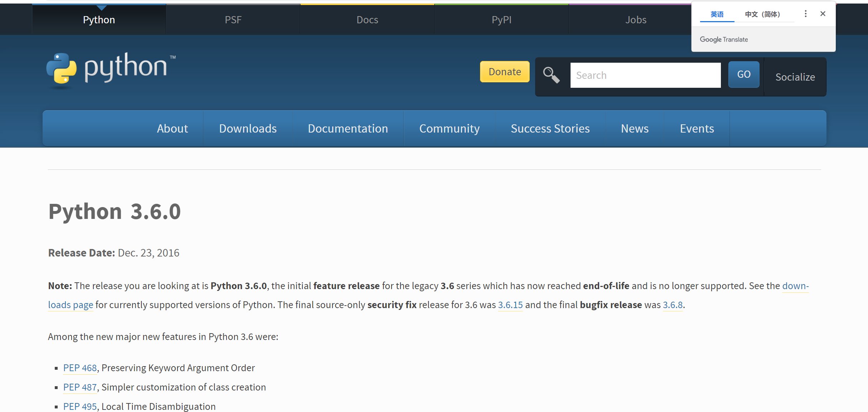Click the Google Translate logo
This screenshot has width=868, height=412.
[x=723, y=39]
